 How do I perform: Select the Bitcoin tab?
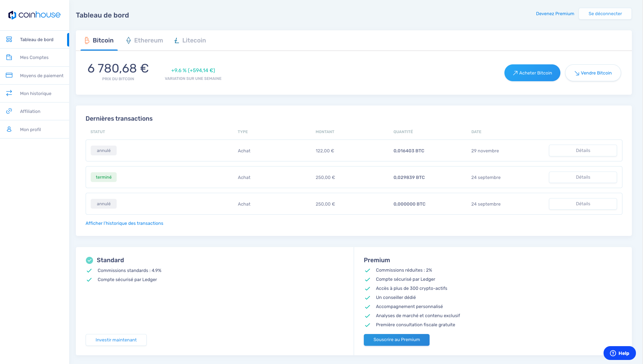99,40
